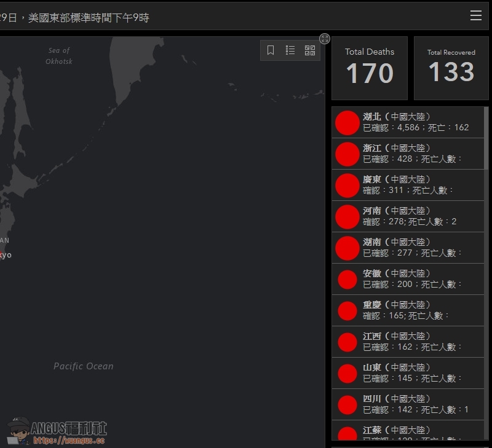Click the red circle beside 江西
492x448 pixels.
[347, 342]
